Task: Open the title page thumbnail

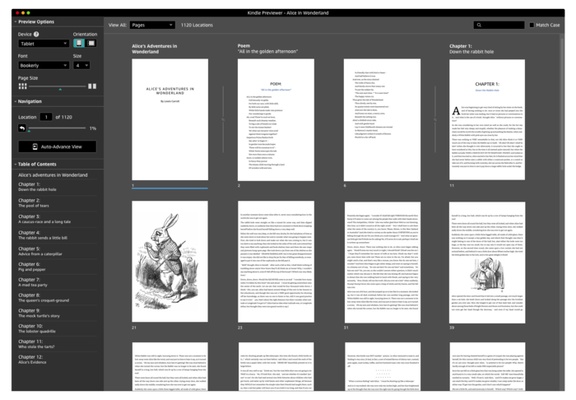Action: (170, 119)
